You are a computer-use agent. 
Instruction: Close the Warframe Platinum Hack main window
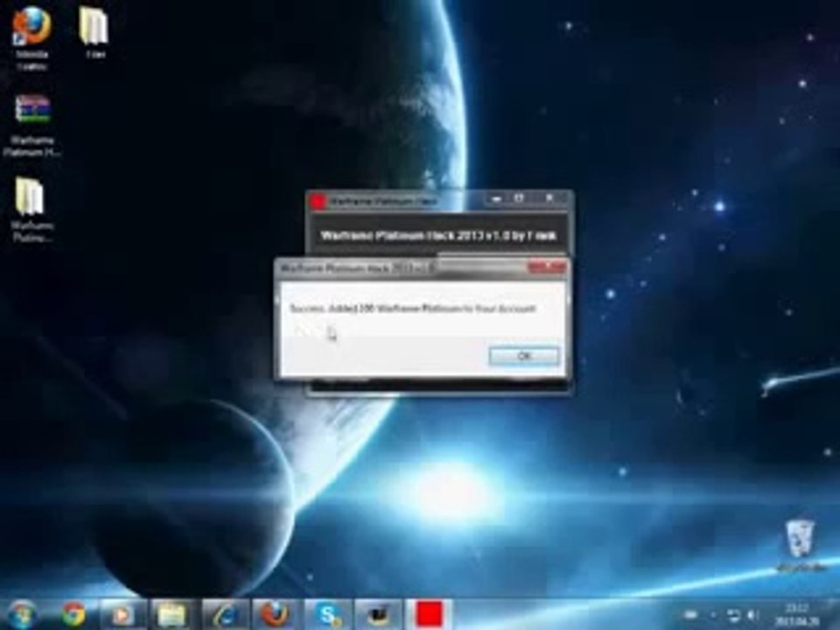pyautogui.click(x=549, y=199)
